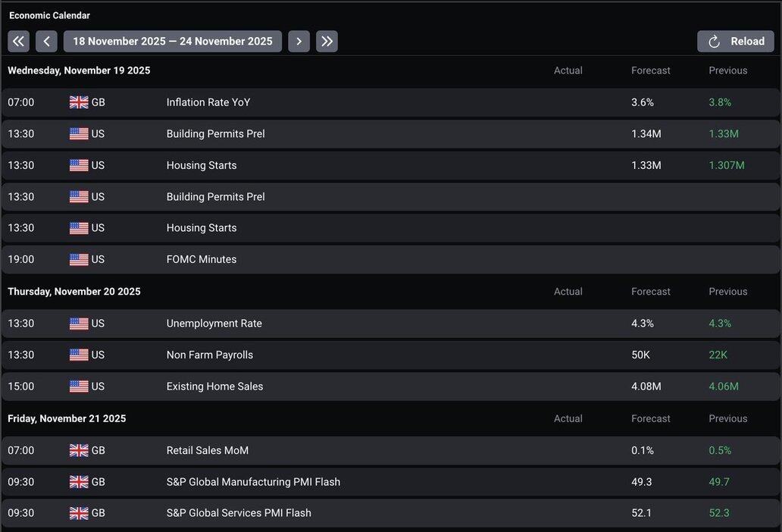Open the S&P Global Manufacturing PMI Flash event
782x532 pixels.
pyautogui.click(x=253, y=482)
